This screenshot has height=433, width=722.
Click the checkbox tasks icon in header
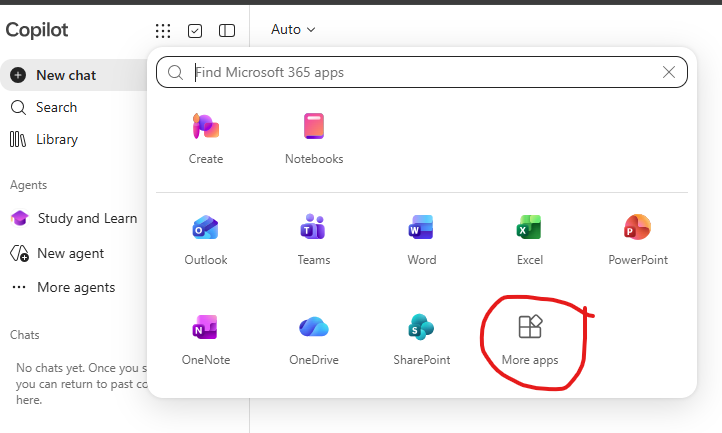click(x=195, y=30)
